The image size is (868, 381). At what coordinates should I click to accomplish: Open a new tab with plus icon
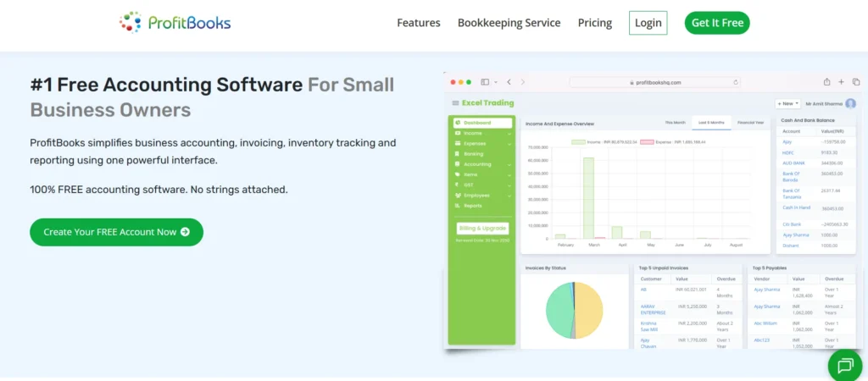(841, 82)
